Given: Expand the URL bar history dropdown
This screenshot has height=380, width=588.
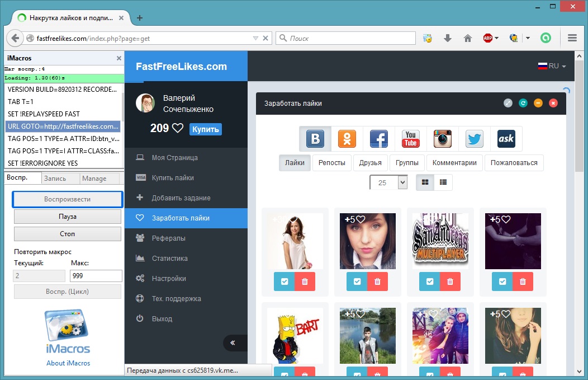Looking at the screenshot, I should coord(256,38).
